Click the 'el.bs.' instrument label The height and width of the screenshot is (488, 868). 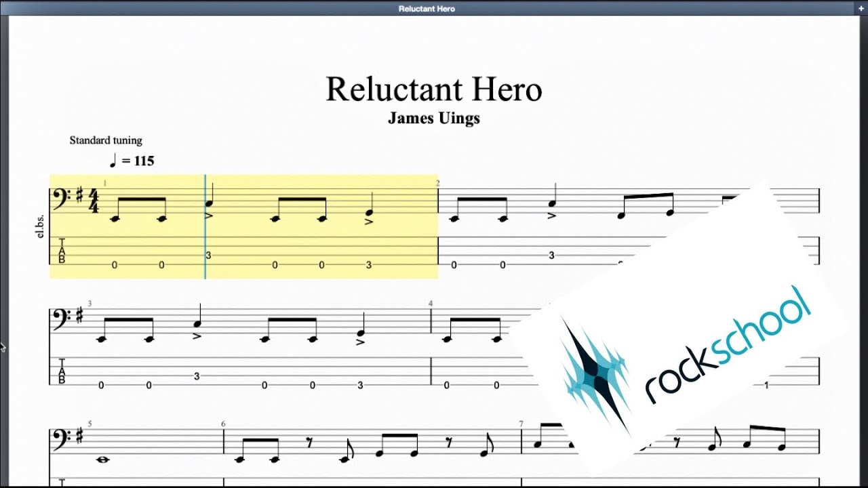41,225
